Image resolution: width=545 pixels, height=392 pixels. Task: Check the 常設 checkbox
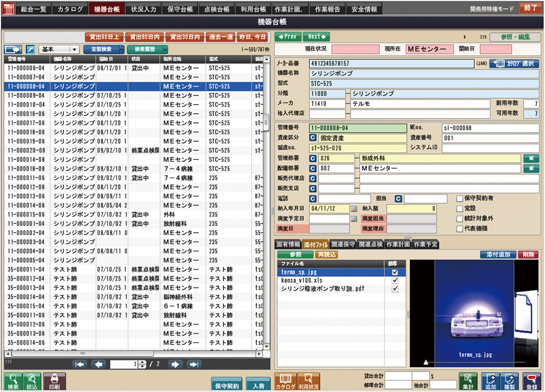[459, 208]
